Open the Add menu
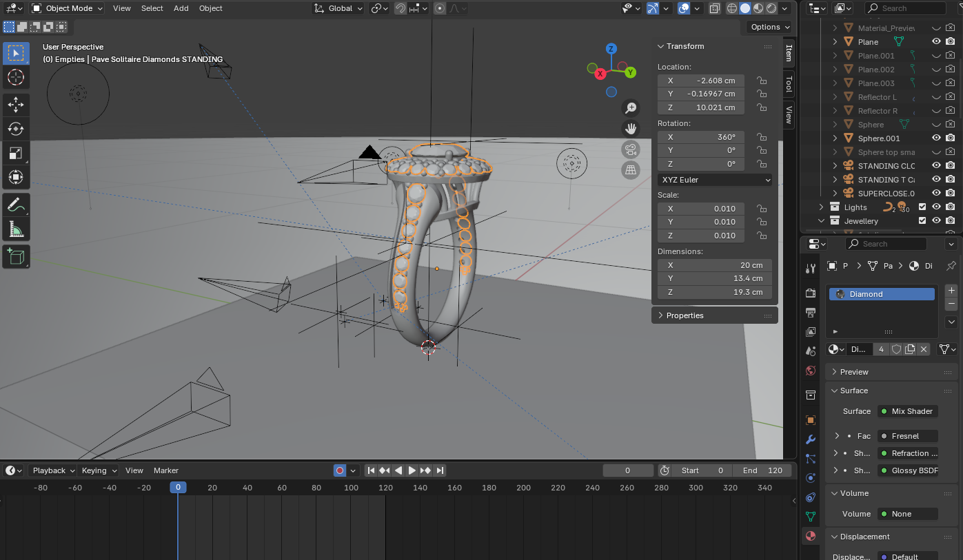 tap(181, 8)
